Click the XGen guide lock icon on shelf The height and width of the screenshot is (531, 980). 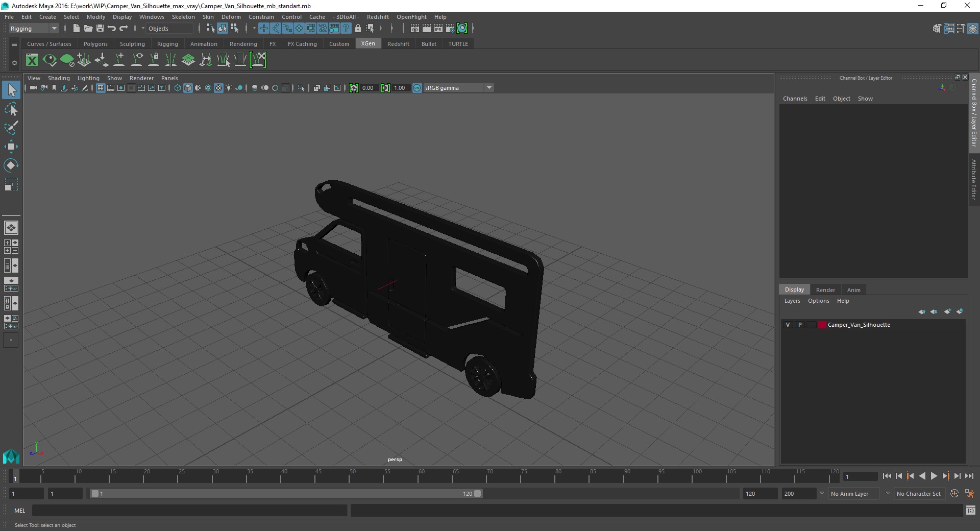[154, 60]
